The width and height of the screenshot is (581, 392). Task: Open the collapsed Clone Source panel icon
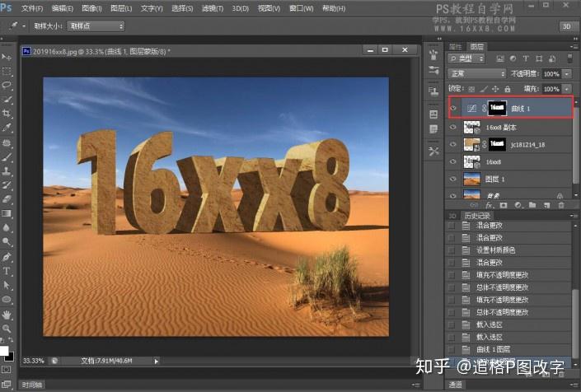click(x=433, y=91)
